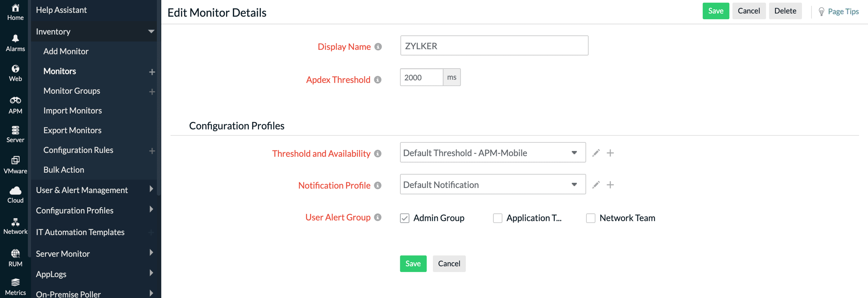Click the Display Name text field

494,46
